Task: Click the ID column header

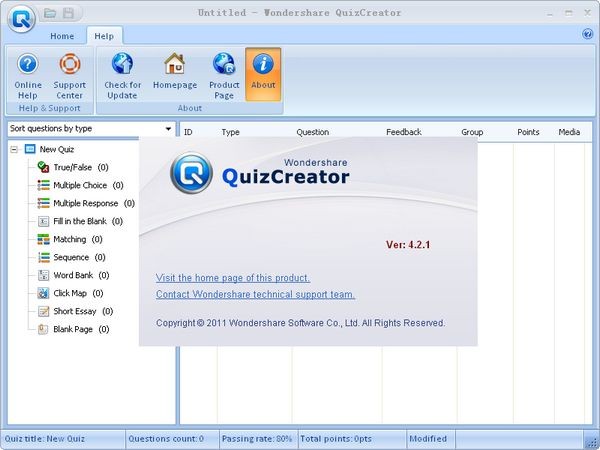Action: [x=188, y=132]
